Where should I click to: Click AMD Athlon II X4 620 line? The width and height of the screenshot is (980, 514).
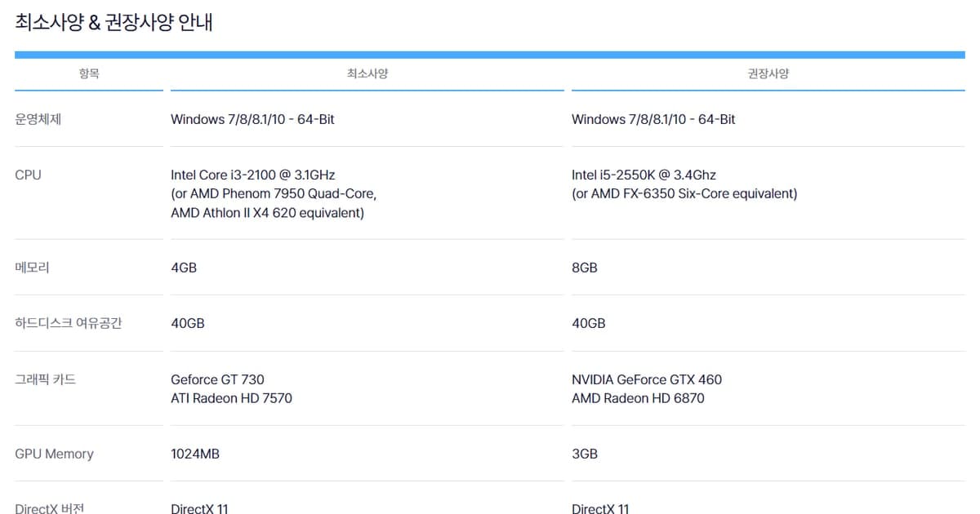267,213
